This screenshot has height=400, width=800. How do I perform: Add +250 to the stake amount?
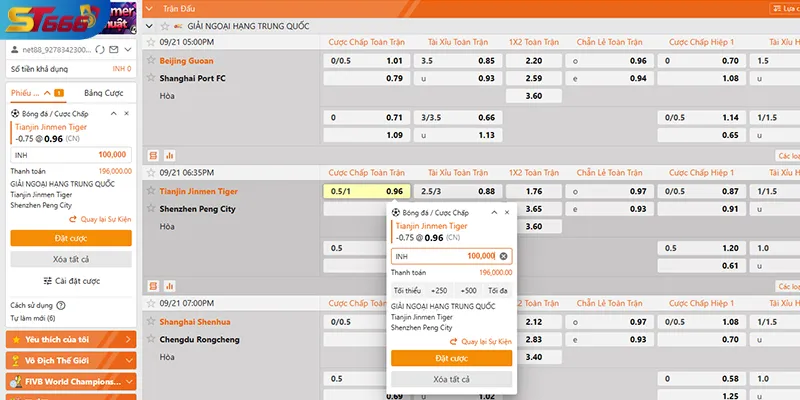point(438,290)
